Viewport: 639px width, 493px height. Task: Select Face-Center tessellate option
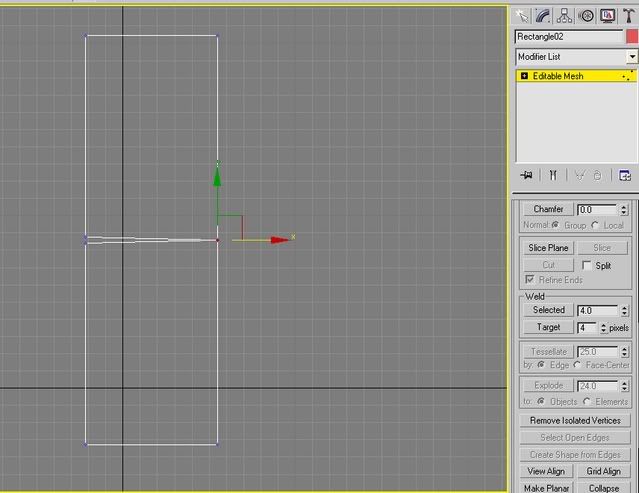click(578, 365)
